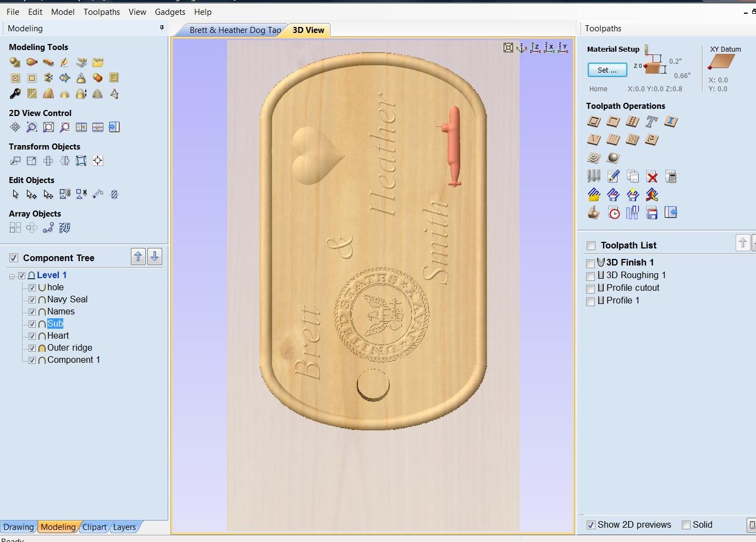Move component down in Component Tree

pyautogui.click(x=154, y=256)
